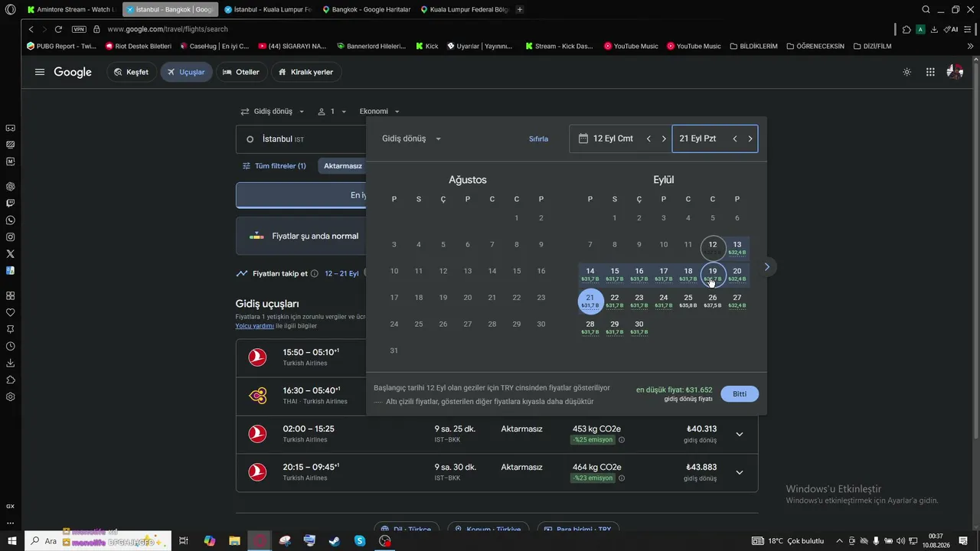Open the browser tab search magnifier

point(926,9)
